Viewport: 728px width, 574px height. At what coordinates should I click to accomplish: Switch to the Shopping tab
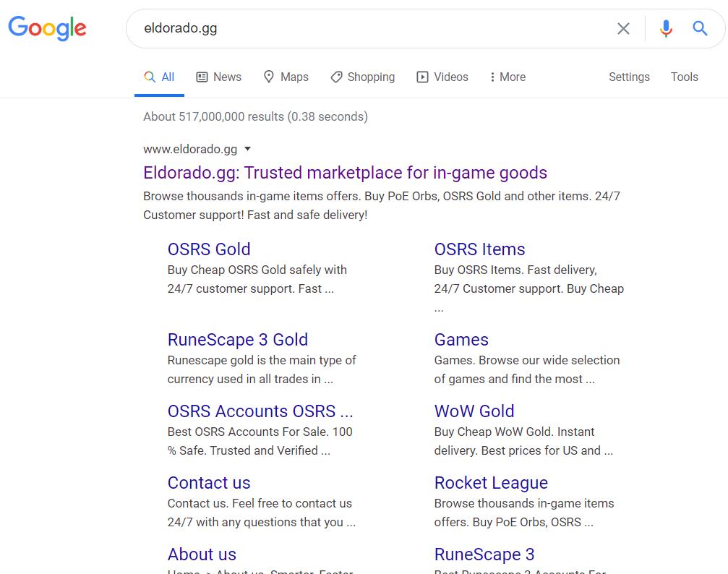(363, 77)
